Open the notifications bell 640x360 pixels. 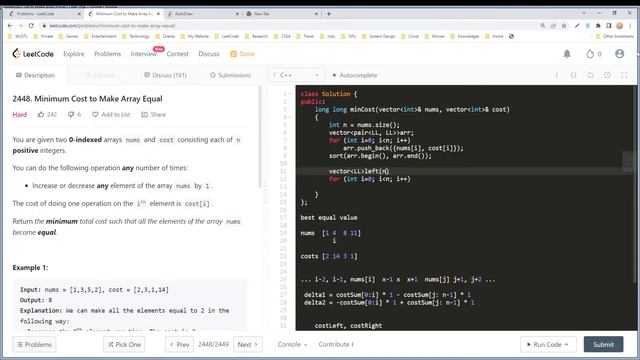tap(567, 54)
